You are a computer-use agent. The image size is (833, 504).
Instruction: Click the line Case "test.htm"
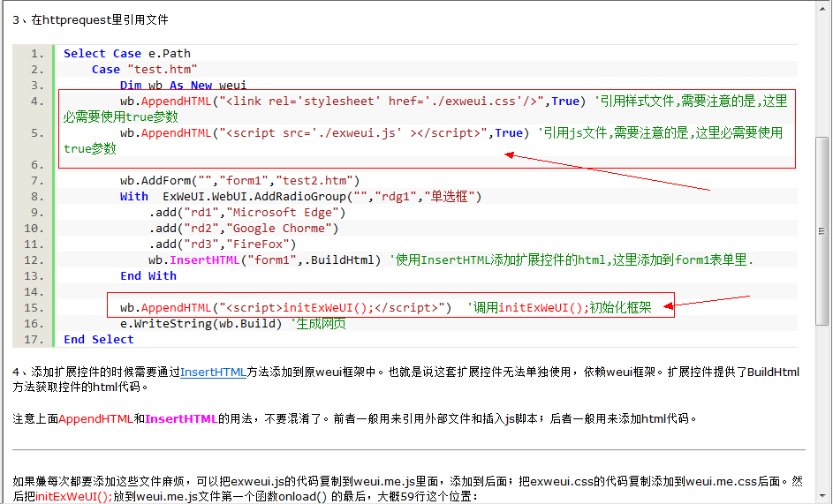pyautogui.click(x=145, y=70)
